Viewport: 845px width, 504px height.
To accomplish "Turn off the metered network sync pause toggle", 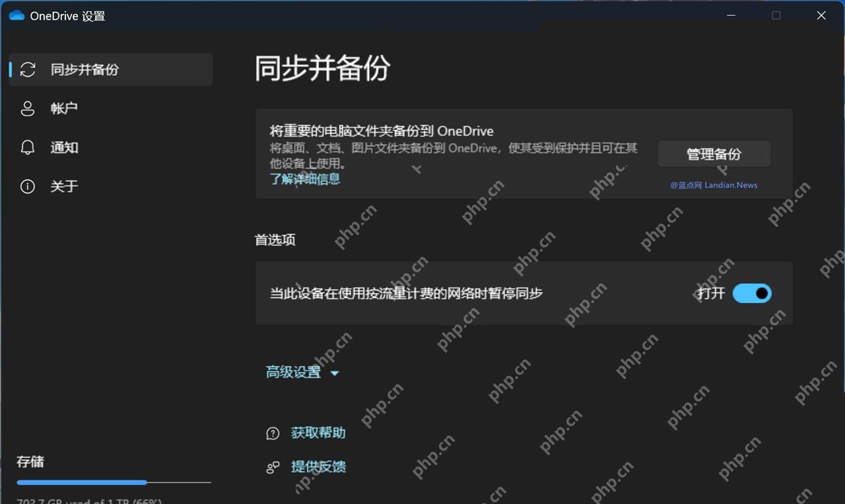I will [x=752, y=293].
